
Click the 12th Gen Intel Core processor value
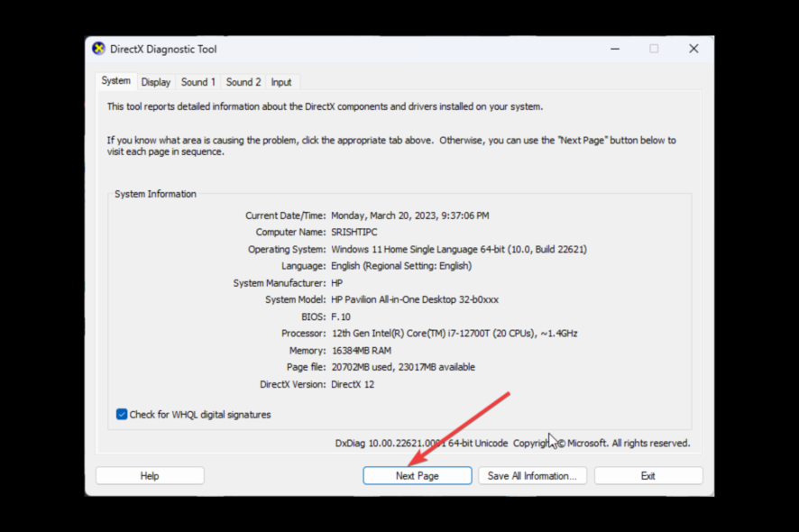[455, 334]
